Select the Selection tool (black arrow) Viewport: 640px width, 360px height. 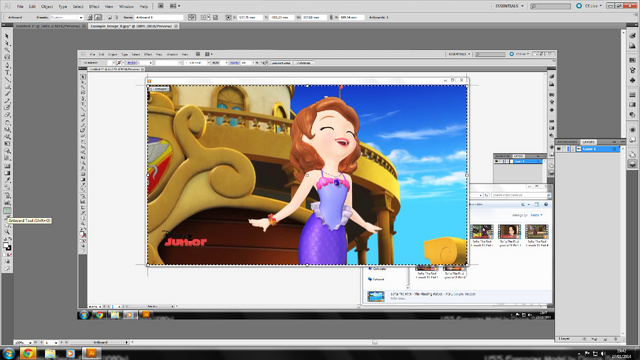pos(7,36)
